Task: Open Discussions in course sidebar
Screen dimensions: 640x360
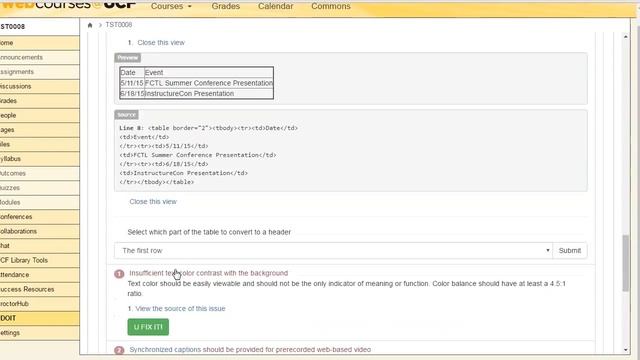Action: pos(40,87)
